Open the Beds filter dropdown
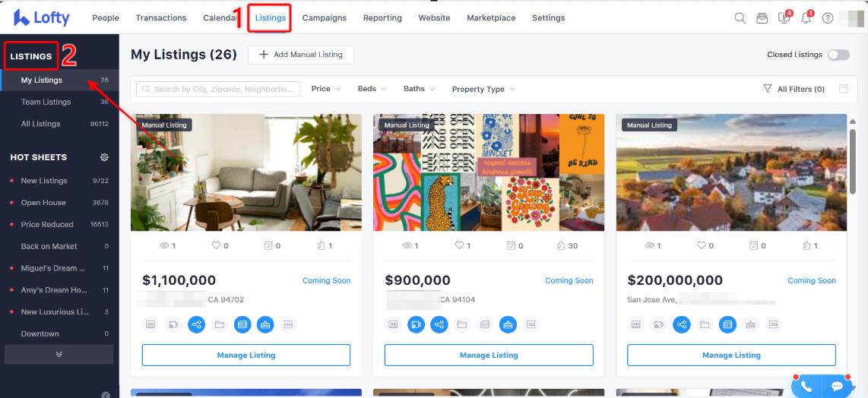 [372, 89]
